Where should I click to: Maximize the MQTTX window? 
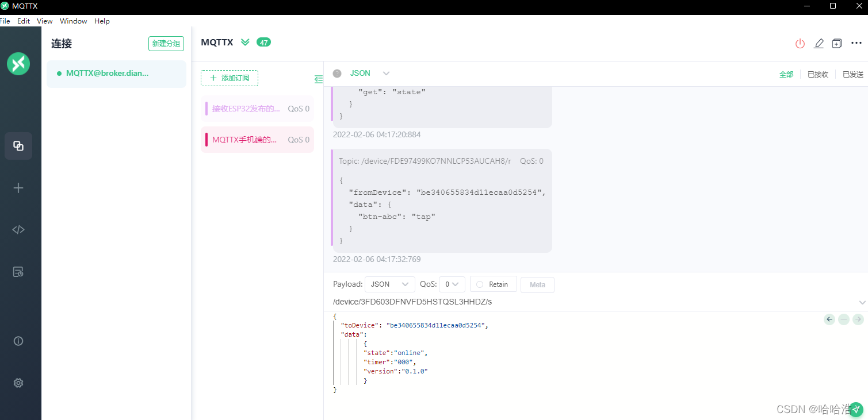[x=833, y=6]
